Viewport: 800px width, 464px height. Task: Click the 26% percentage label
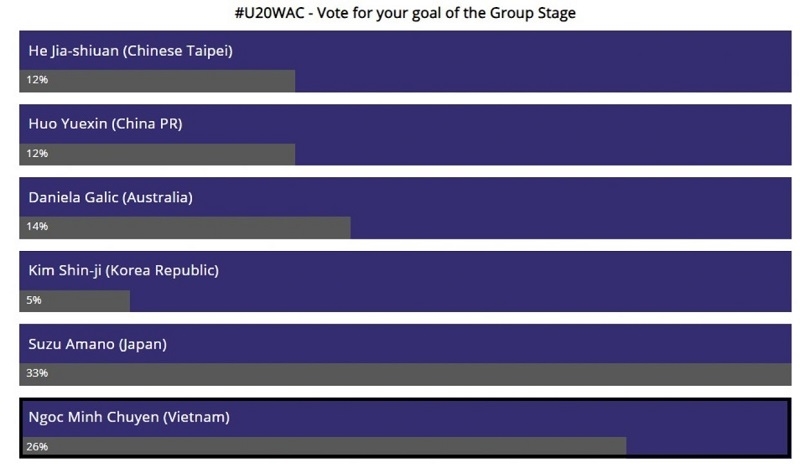pyautogui.click(x=37, y=447)
